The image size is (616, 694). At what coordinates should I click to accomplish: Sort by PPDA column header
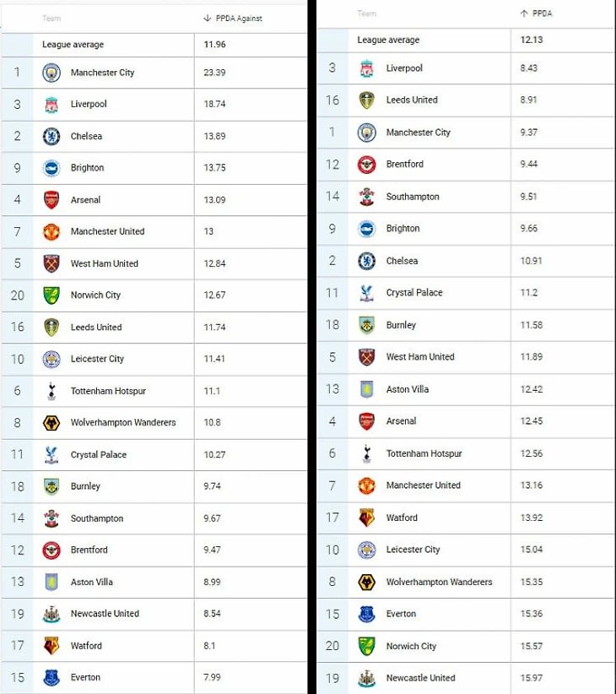(541, 14)
